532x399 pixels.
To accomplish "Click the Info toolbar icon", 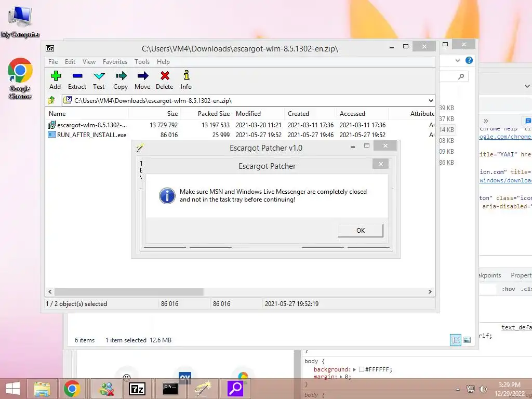I will (x=186, y=80).
